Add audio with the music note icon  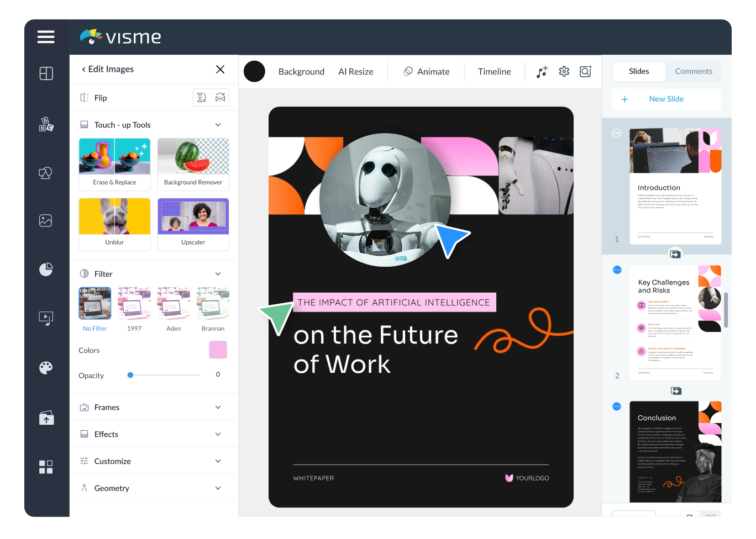pyautogui.click(x=542, y=71)
